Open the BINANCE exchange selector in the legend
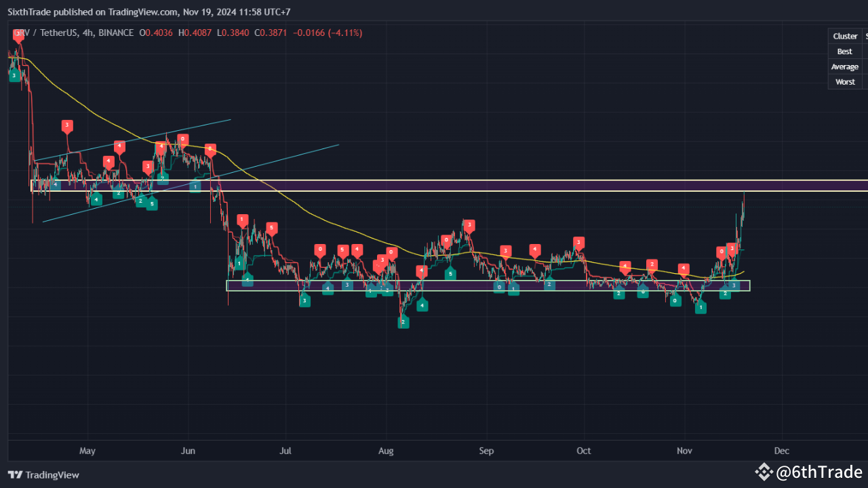Image resolution: width=868 pixels, height=488 pixels. (115, 32)
